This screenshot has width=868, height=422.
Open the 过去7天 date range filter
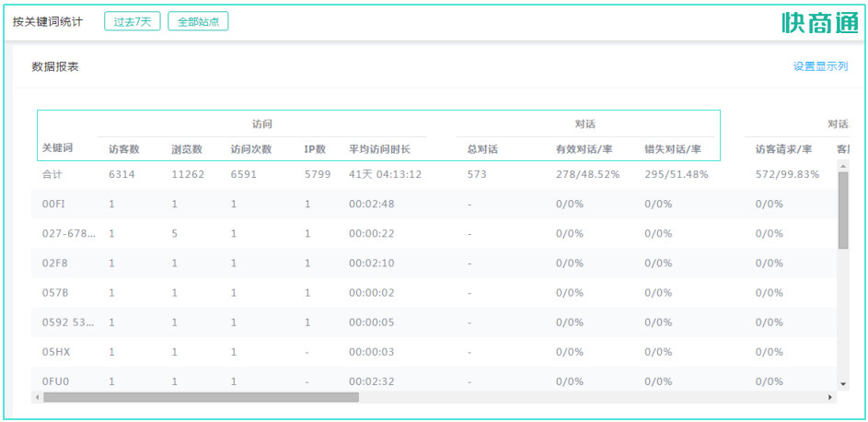click(133, 21)
